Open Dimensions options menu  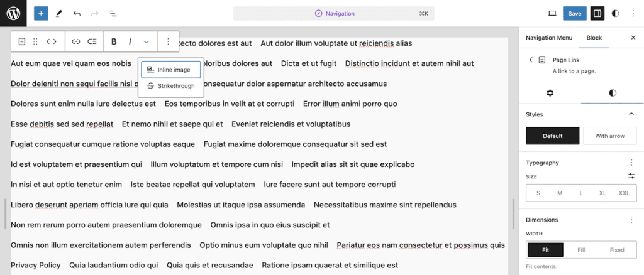[631, 220]
